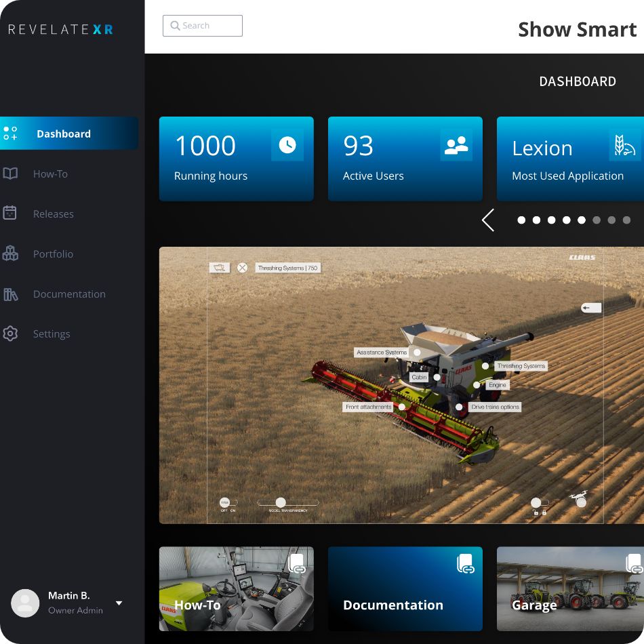
Task: Click the back arrow button in the viewer
Action: (x=591, y=308)
